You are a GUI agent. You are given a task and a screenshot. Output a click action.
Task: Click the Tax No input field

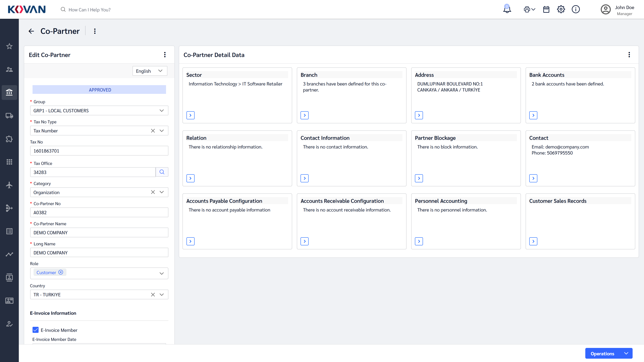99,151
